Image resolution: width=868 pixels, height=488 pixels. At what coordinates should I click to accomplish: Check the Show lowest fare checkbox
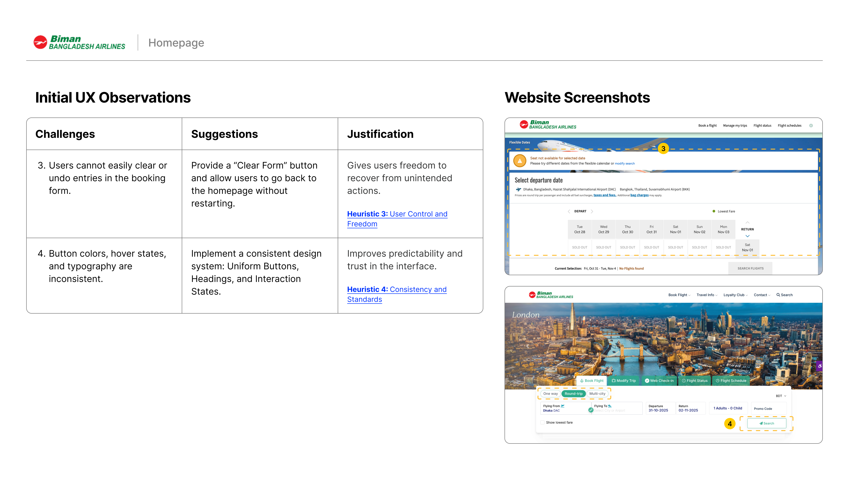[542, 422]
